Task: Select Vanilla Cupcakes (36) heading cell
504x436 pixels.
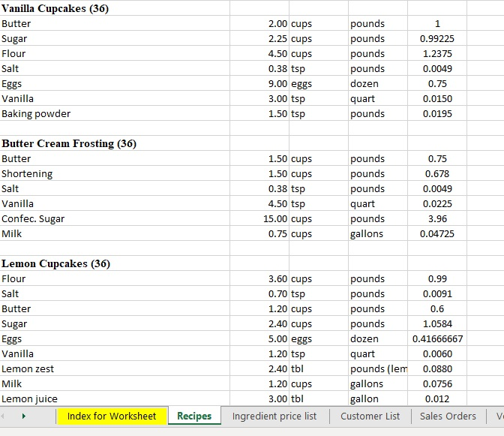Action: pyautogui.click(x=115, y=8)
